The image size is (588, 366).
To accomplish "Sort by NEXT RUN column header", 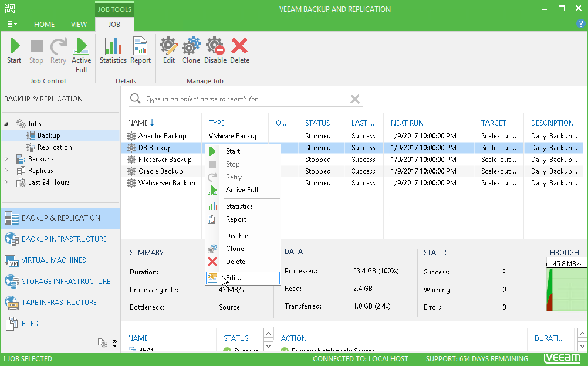I will (x=407, y=123).
